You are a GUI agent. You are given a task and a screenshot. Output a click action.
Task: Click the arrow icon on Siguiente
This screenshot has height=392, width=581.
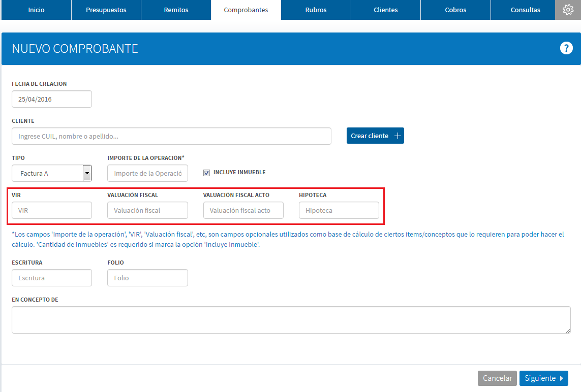[562, 378]
